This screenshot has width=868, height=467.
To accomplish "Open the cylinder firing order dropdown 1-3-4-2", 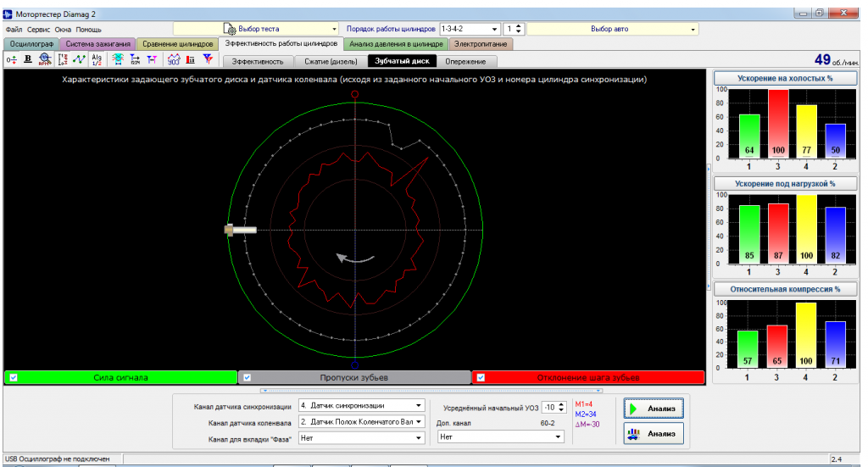I will pos(470,29).
